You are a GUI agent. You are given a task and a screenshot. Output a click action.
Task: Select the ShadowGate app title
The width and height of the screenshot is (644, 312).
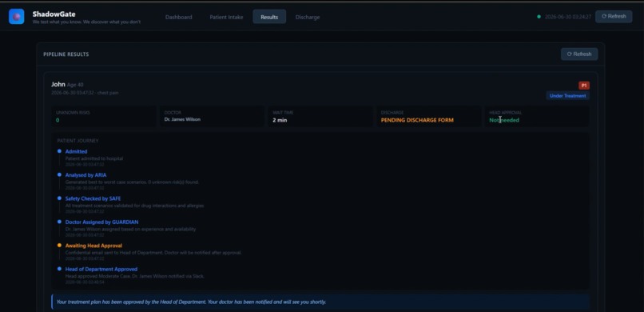pos(54,14)
